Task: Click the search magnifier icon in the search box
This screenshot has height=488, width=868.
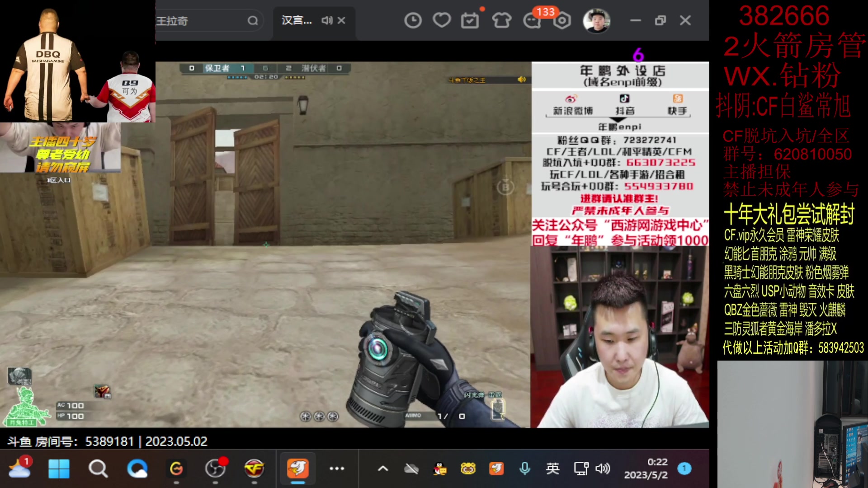Action: point(253,21)
